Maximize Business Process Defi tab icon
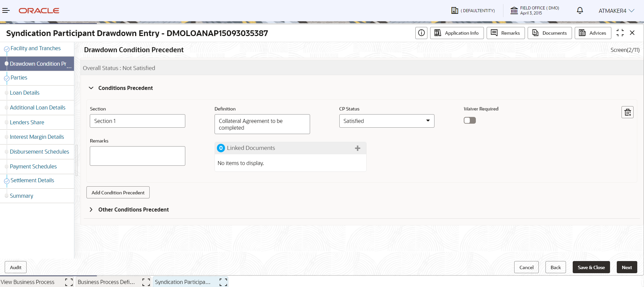Image resolution: width=644 pixels, height=287 pixels. click(146, 282)
